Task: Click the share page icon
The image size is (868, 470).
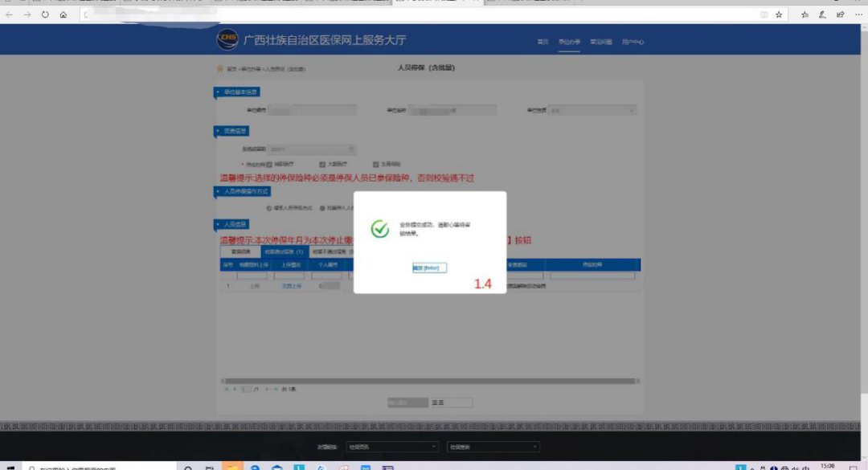Action: pos(841,15)
